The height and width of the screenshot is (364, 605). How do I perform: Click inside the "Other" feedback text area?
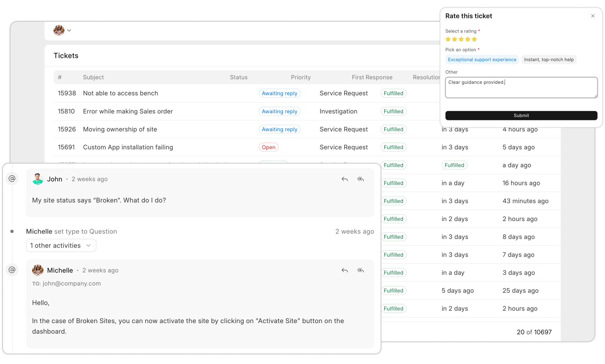[521, 87]
